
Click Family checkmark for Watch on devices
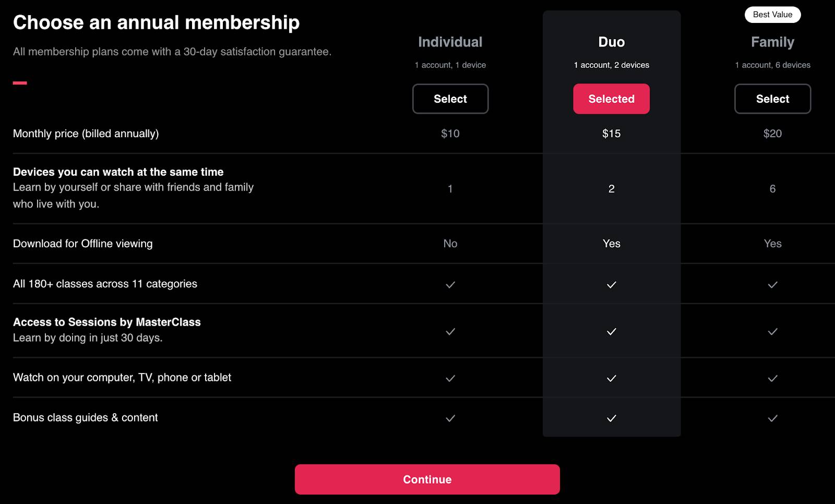point(773,378)
